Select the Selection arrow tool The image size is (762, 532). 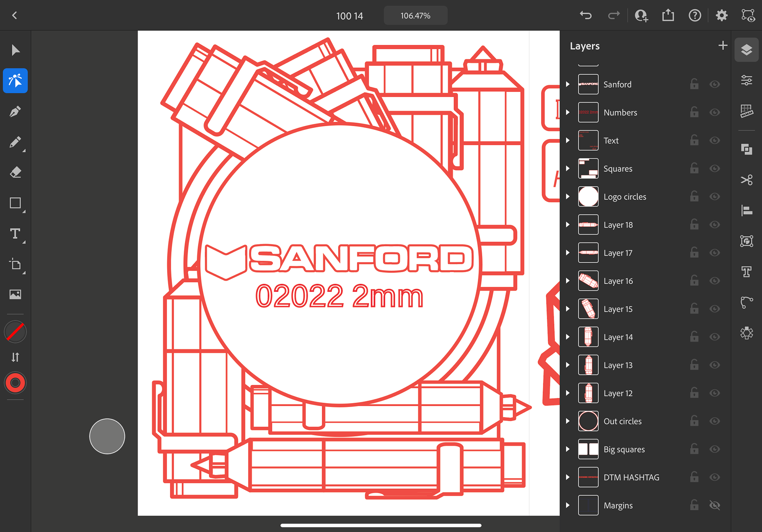point(15,50)
